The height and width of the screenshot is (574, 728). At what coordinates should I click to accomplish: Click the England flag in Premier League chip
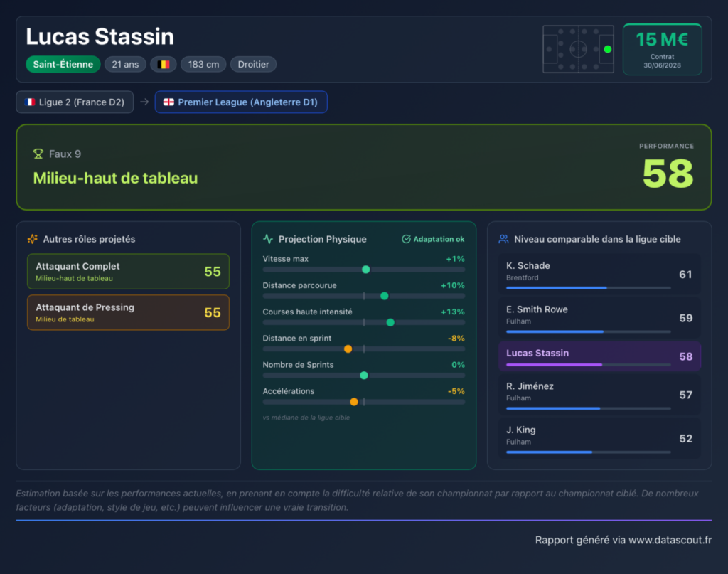pos(168,102)
